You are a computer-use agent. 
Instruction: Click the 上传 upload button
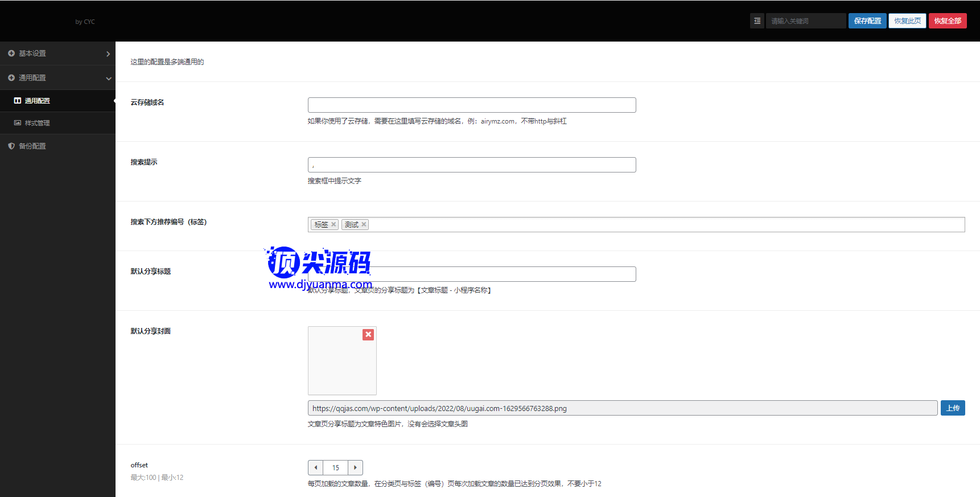coord(953,408)
